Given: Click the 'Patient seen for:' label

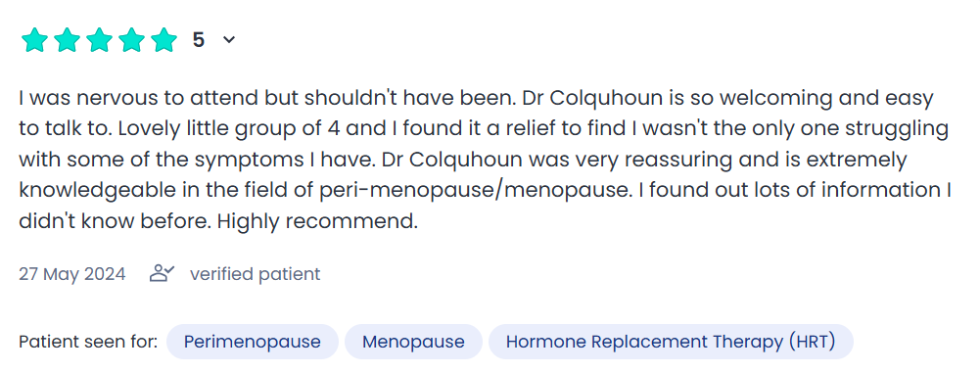Looking at the screenshot, I should (88, 342).
